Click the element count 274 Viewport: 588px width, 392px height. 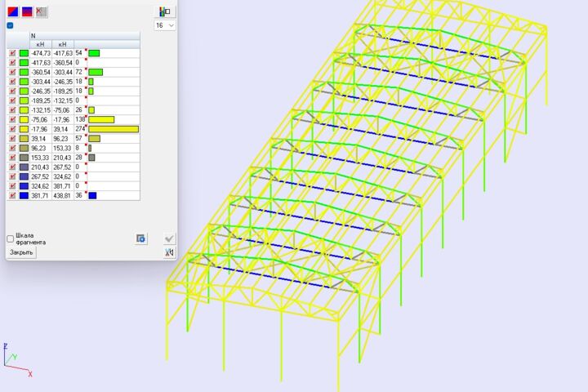(80, 129)
